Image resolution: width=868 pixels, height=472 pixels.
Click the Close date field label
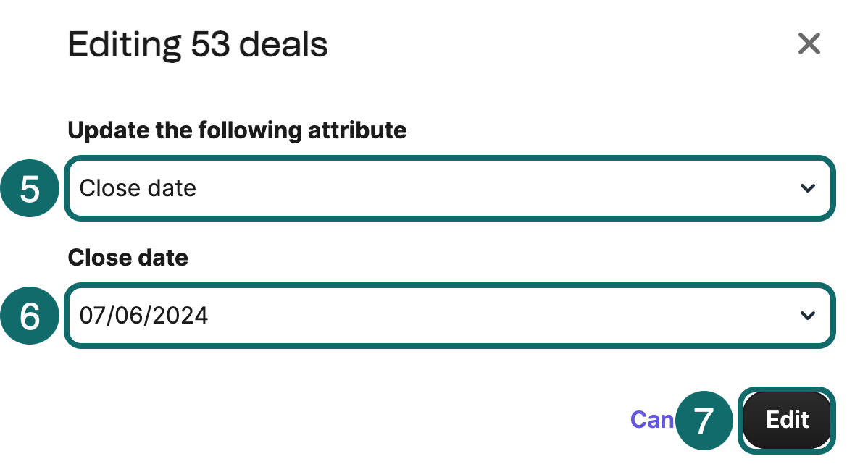(x=128, y=257)
